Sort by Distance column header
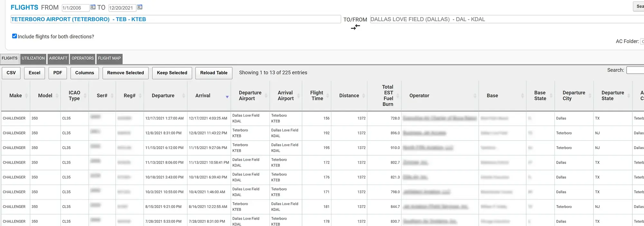 pyautogui.click(x=349, y=95)
